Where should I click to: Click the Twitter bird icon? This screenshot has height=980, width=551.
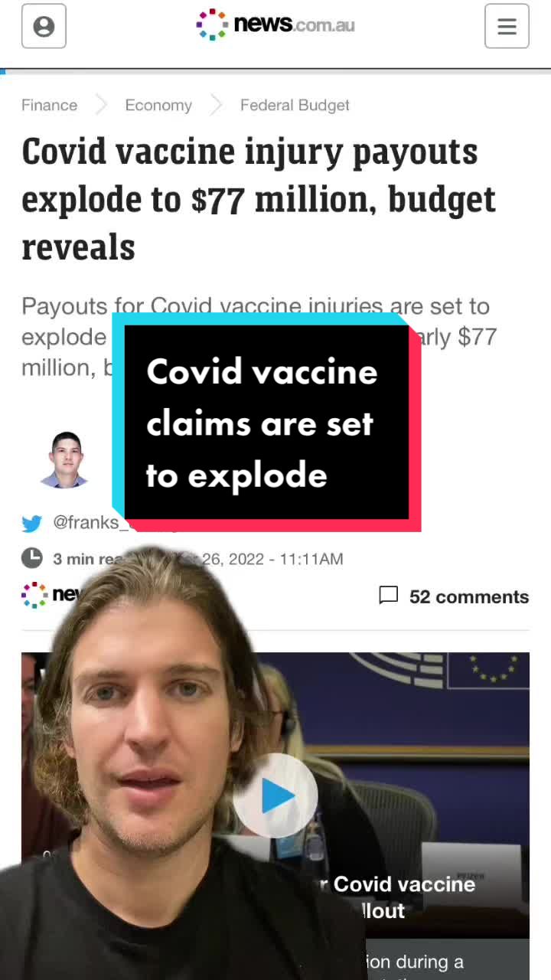point(32,524)
